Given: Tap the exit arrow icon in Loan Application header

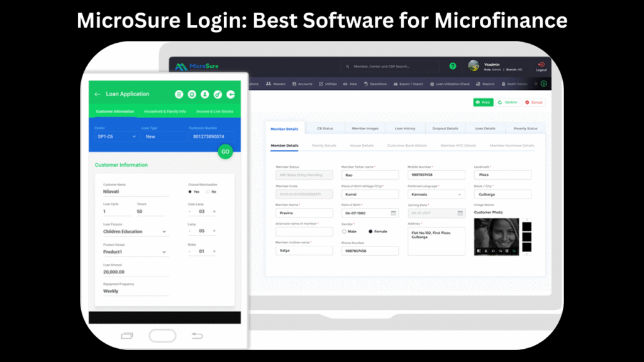Looking at the screenshot, I should pyautogui.click(x=231, y=94).
